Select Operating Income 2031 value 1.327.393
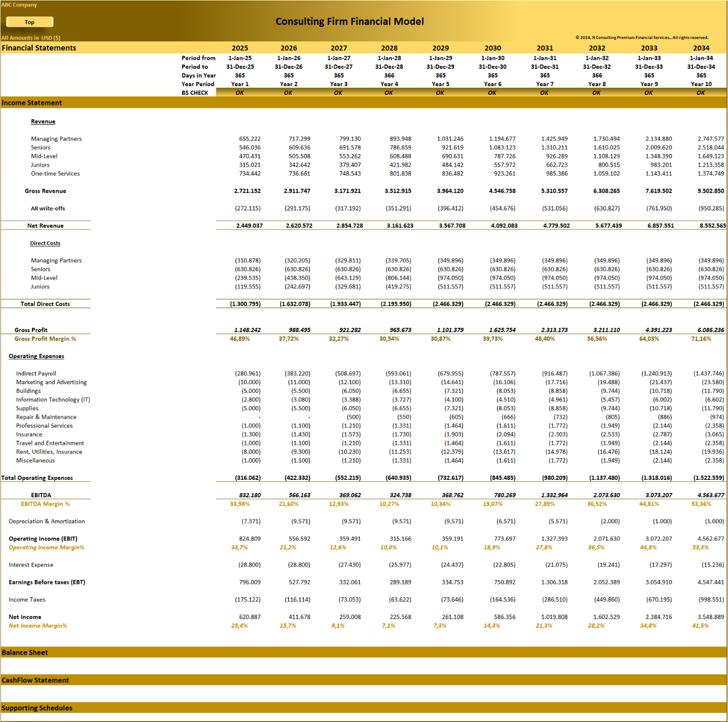The image size is (728, 722). [x=554, y=539]
